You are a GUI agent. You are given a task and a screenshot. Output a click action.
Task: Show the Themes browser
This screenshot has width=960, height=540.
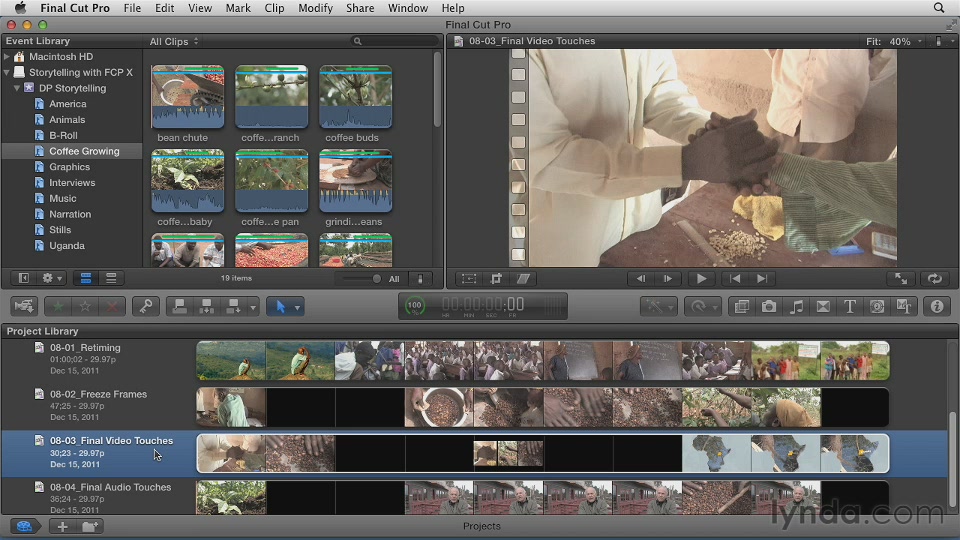tap(904, 306)
